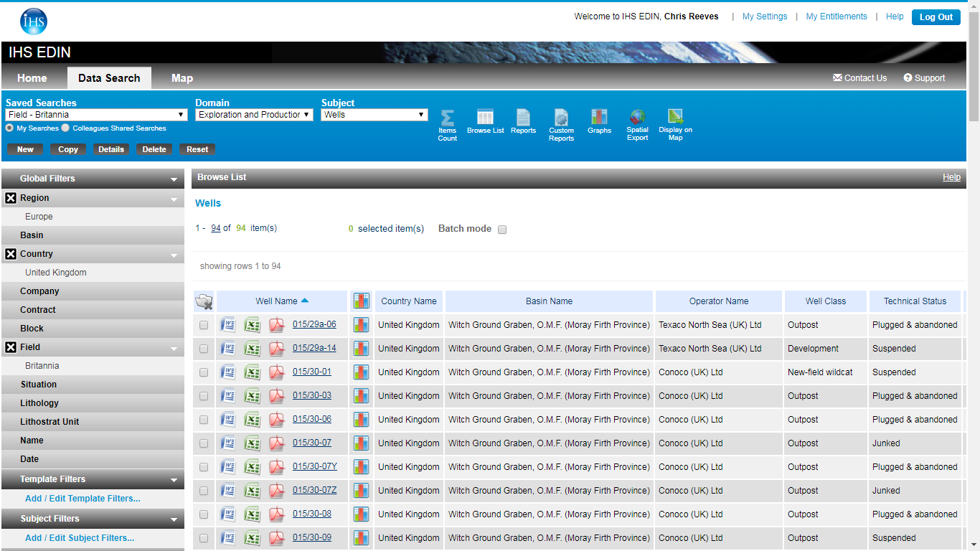Open the Saved Searches dropdown
980x551 pixels.
click(x=97, y=115)
